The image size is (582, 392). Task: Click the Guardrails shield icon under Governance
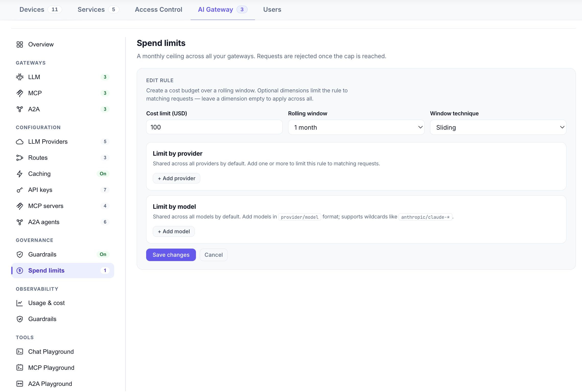(20, 254)
